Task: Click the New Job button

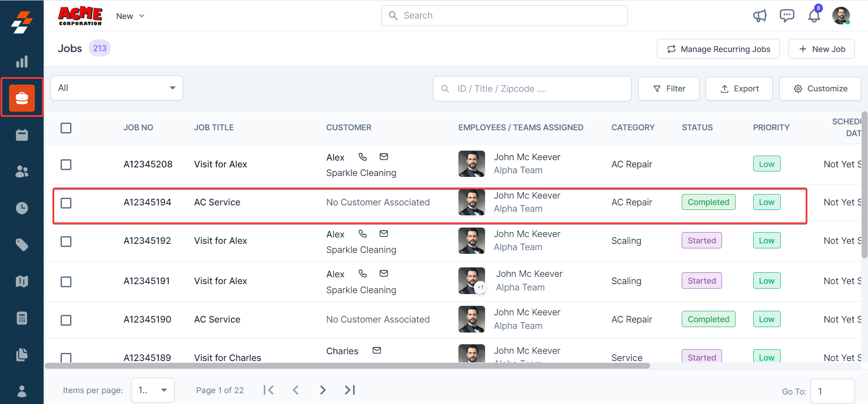Action: (821, 49)
